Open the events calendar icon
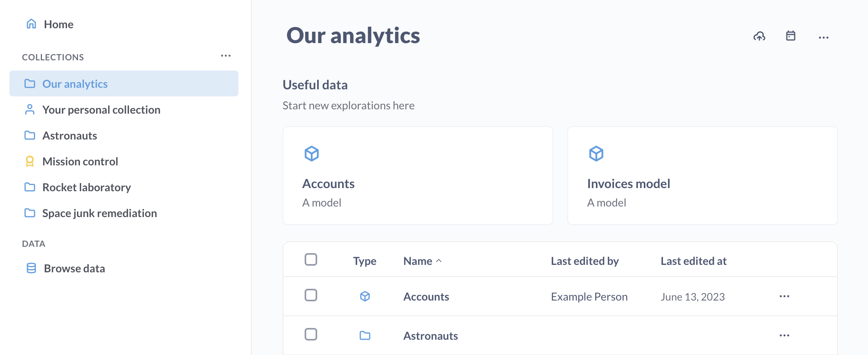This screenshot has width=868, height=355. pos(791,36)
